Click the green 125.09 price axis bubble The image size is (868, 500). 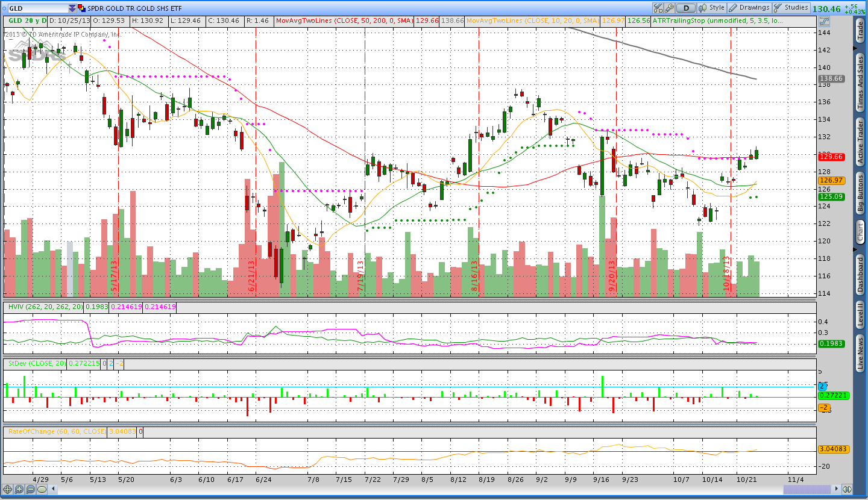click(831, 196)
